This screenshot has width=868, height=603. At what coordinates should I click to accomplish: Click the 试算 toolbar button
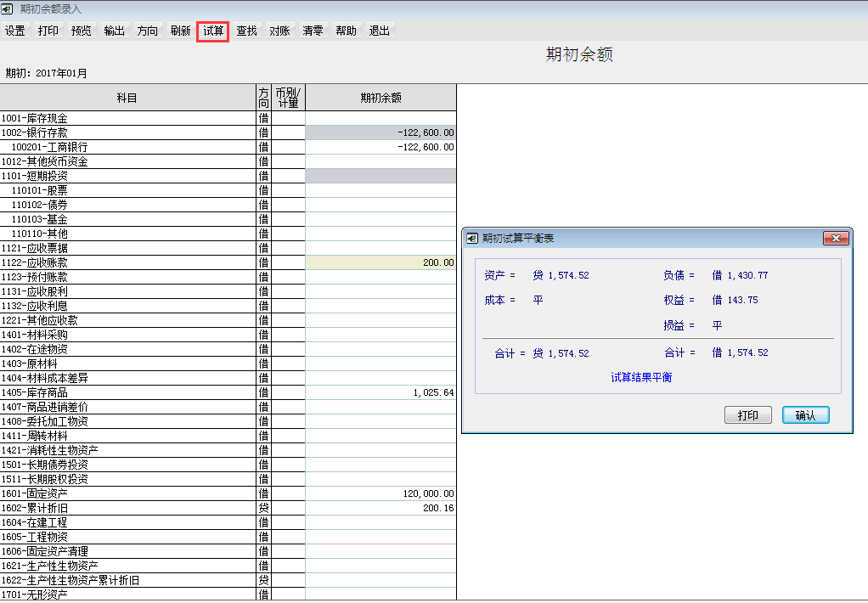(x=213, y=31)
